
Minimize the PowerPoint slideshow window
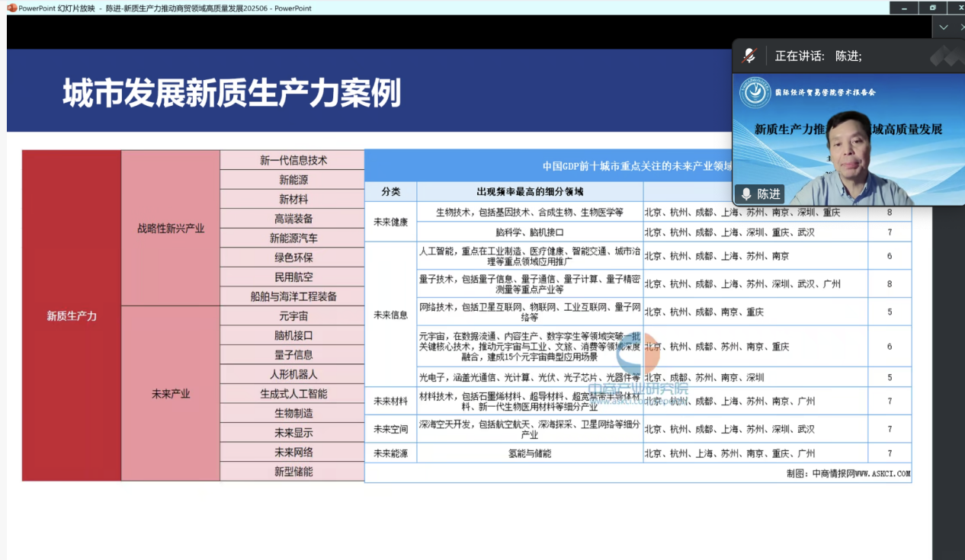pyautogui.click(x=905, y=8)
